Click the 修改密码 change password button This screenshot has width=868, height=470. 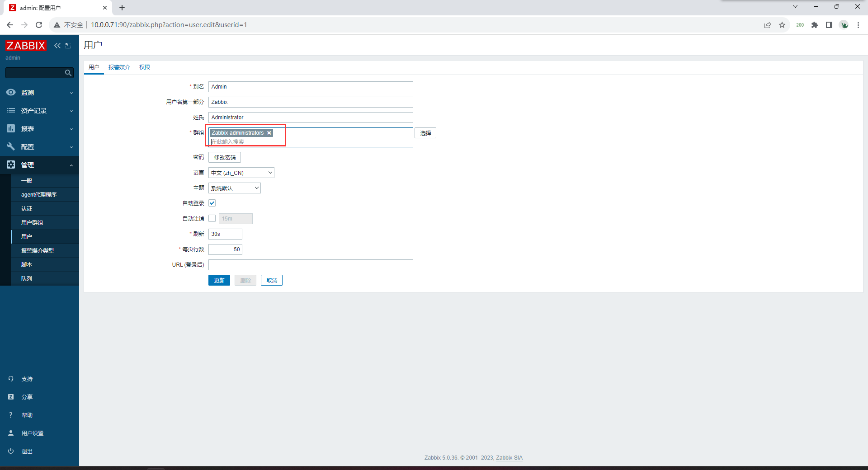point(225,157)
